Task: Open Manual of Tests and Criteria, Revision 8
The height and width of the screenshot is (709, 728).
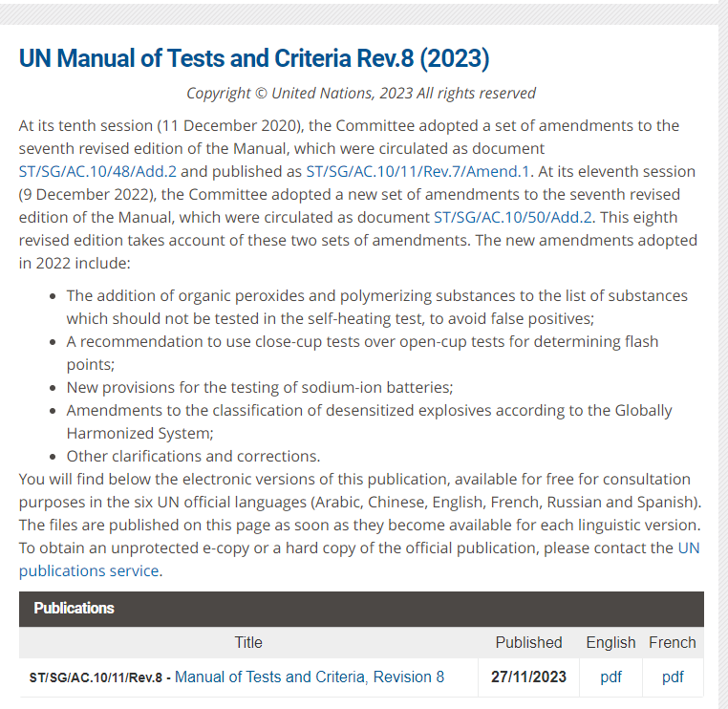Action: click(x=310, y=677)
